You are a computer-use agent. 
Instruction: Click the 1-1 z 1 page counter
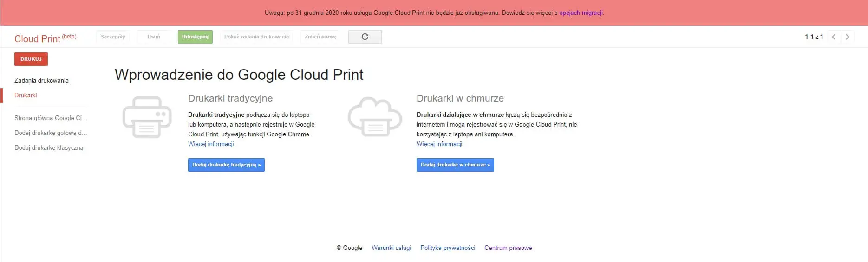[814, 37]
